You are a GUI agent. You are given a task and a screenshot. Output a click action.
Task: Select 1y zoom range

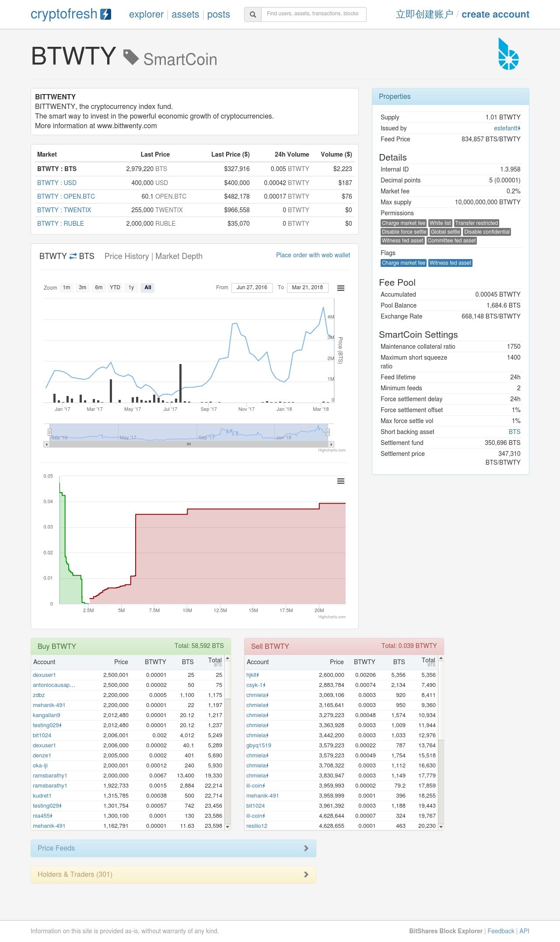coord(131,287)
